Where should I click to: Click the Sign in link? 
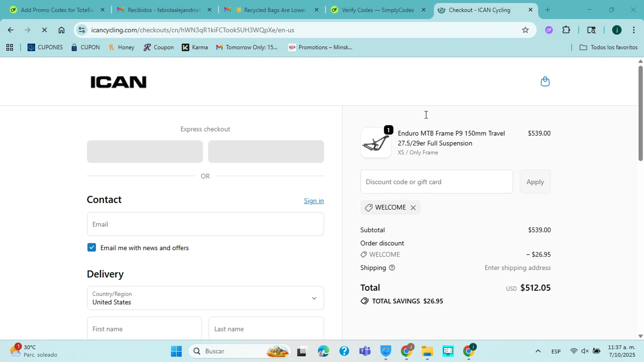pyautogui.click(x=314, y=201)
